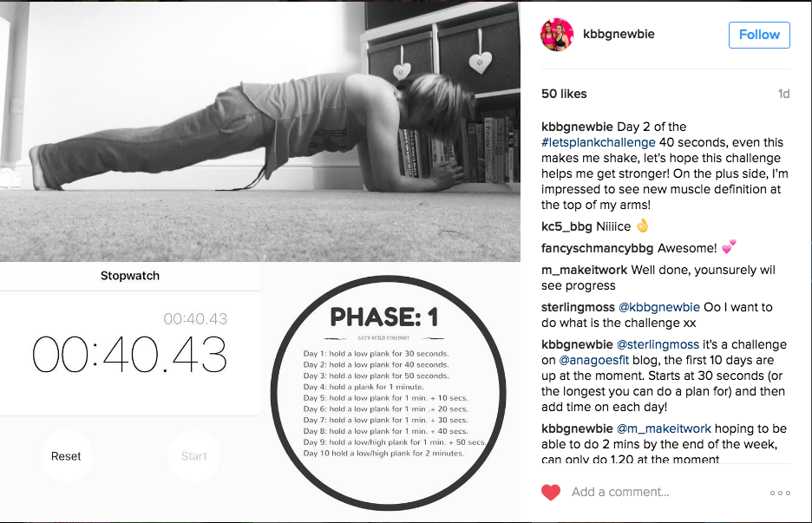The width and height of the screenshot is (812, 523).
Task: View the 50 likes list
Action: tap(564, 94)
